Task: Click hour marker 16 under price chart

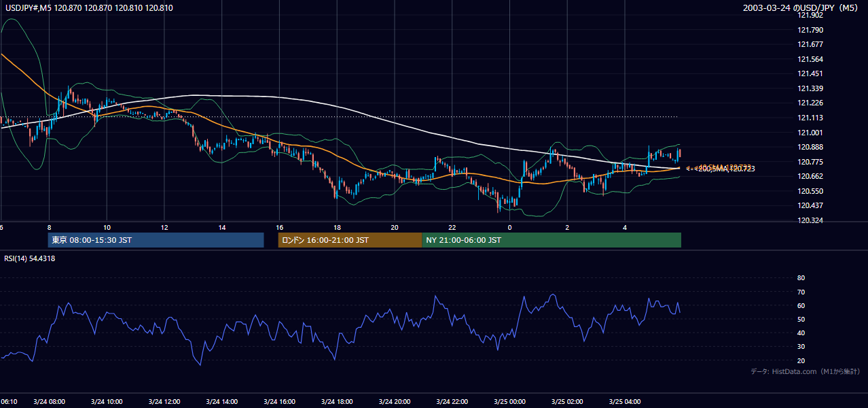Action: (279, 228)
